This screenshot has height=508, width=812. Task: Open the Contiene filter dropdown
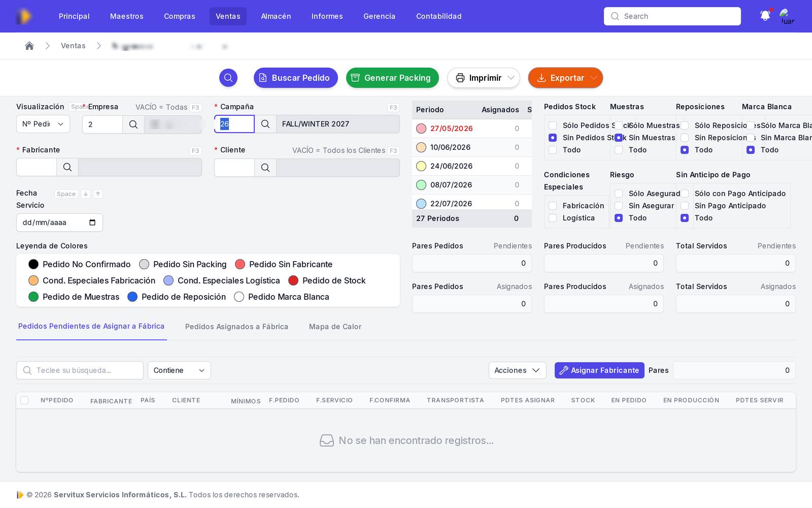click(x=179, y=370)
